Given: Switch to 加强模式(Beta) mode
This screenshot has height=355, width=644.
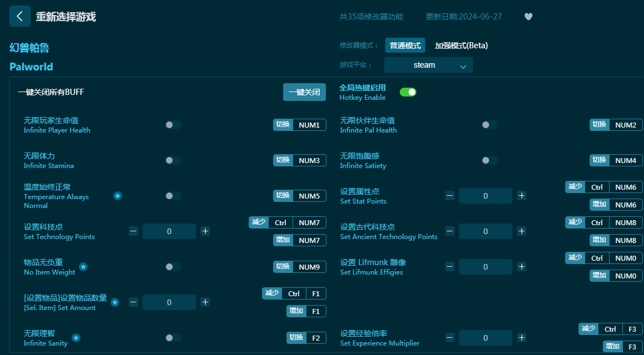Looking at the screenshot, I should point(461,45).
